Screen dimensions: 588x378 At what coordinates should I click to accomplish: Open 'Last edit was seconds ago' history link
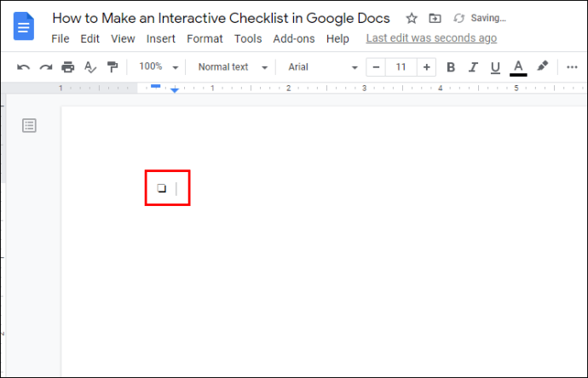[431, 37]
